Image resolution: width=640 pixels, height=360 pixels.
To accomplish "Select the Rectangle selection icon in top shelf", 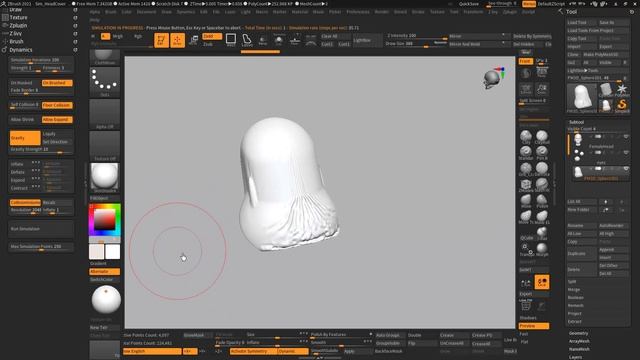I will [x=231, y=40].
